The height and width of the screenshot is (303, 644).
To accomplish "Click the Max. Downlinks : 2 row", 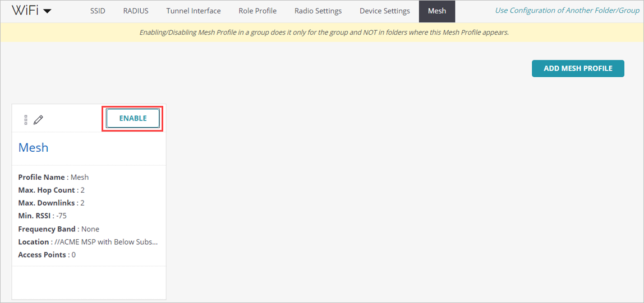I will pos(52,203).
